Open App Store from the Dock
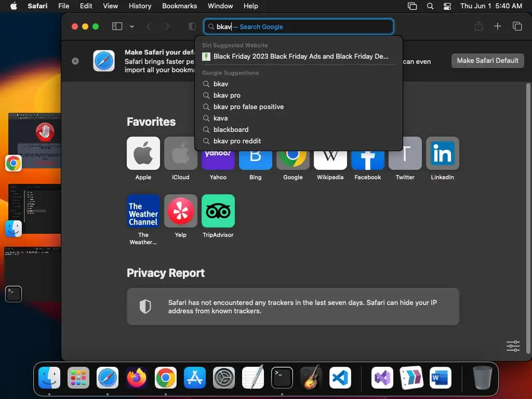Viewport: 532px width, 399px height. click(x=195, y=378)
